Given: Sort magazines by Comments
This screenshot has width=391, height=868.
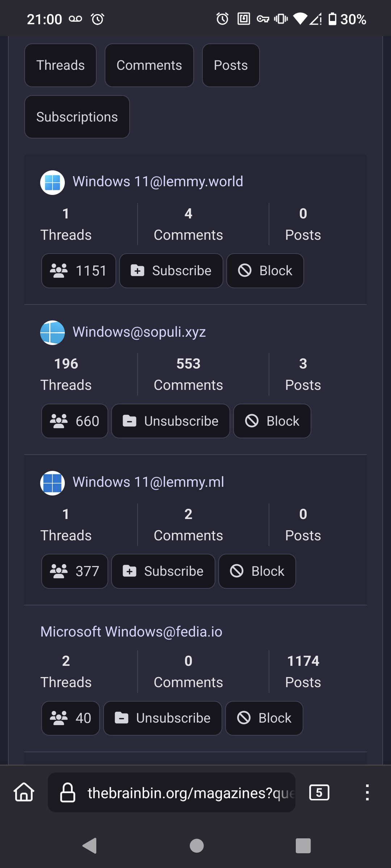Looking at the screenshot, I should click(149, 65).
